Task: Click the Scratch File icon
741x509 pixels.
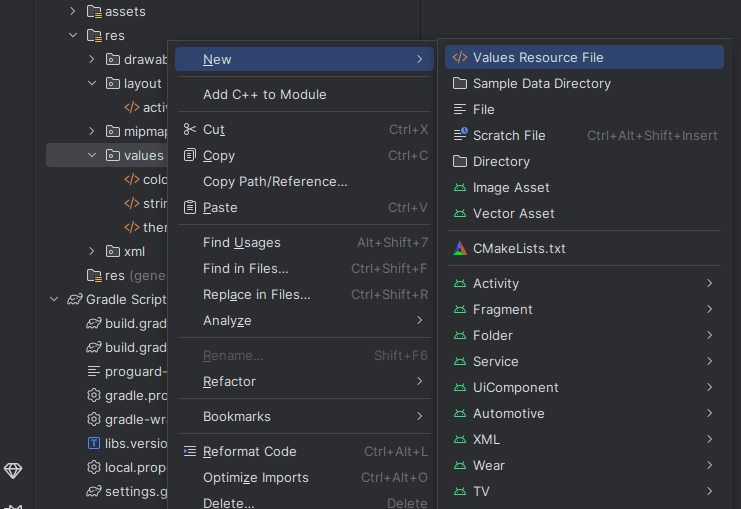Action: click(x=460, y=135)
